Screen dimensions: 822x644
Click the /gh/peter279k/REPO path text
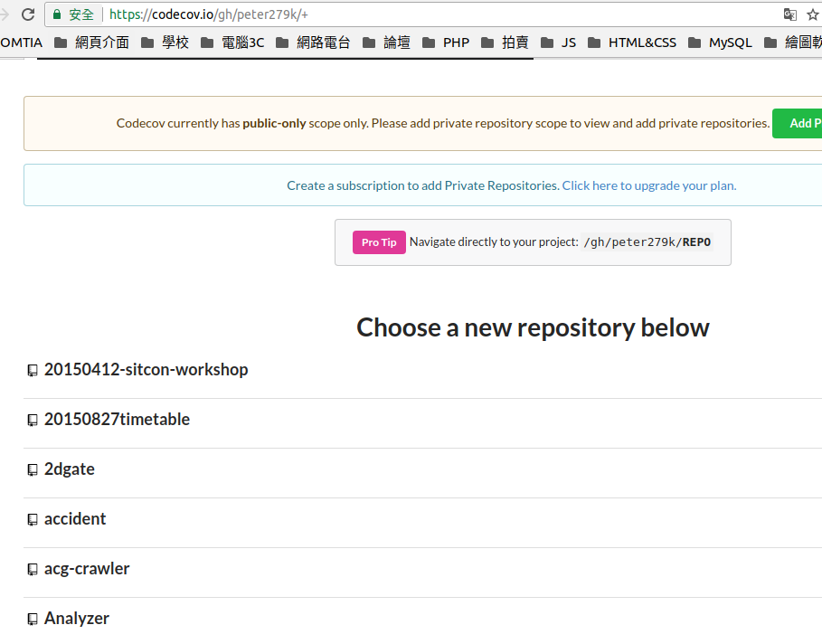pyautogui.click(x=647, y=241)
